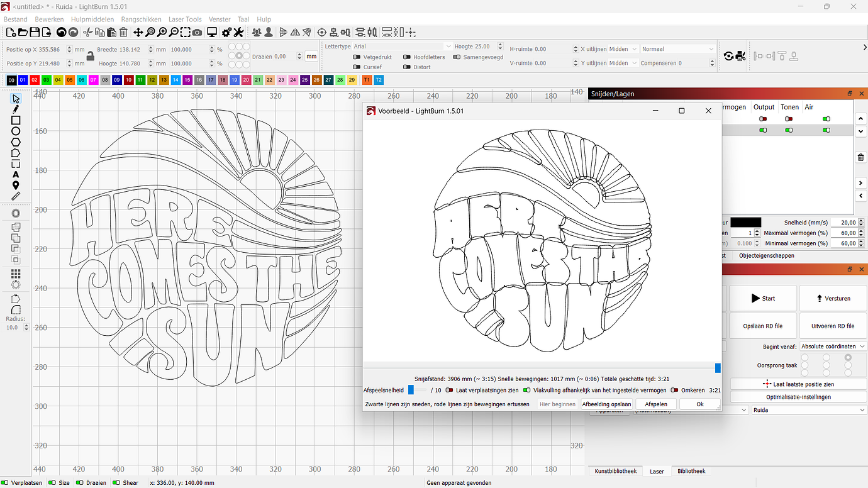Open the Normaal dropdown
This screenshot has width=868, height=488.
[x=678, y=49]
